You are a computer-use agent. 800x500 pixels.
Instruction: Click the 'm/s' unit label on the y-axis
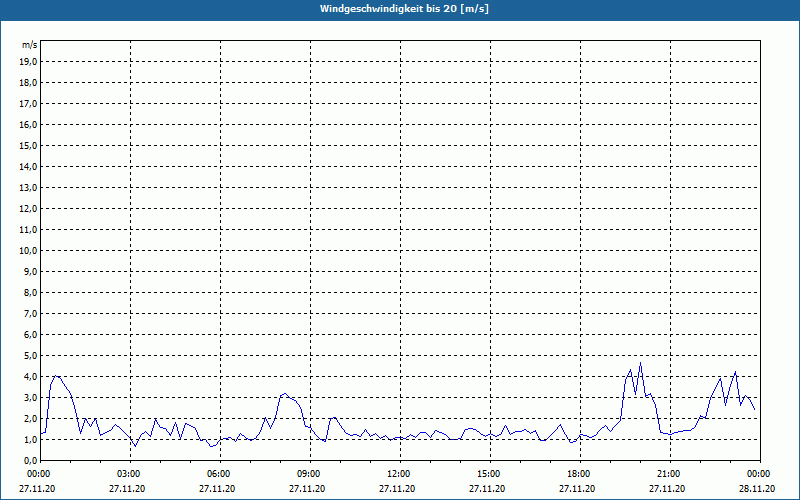[29, 45]
